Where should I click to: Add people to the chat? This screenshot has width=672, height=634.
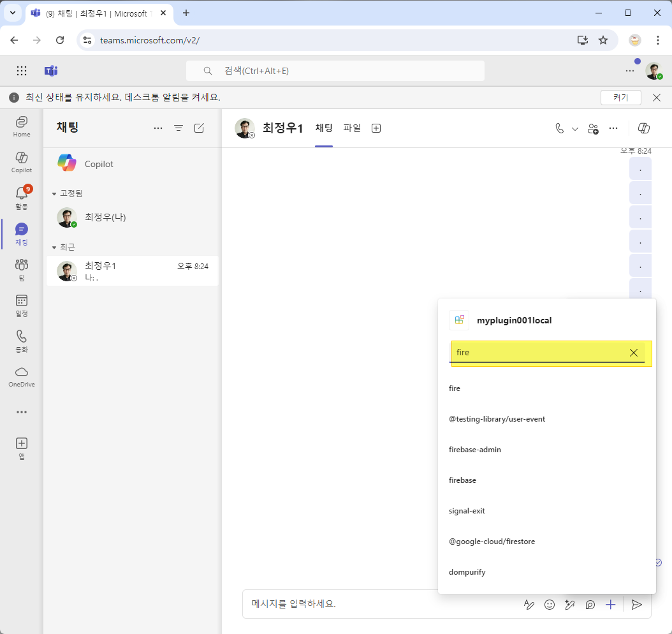tap(593, 128)
